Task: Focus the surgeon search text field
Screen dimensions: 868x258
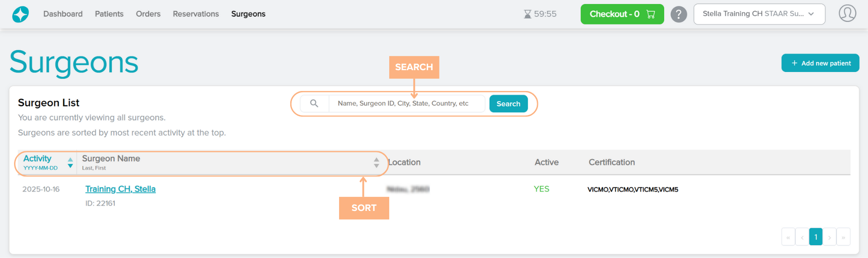Action: click(x=407, y=104)
